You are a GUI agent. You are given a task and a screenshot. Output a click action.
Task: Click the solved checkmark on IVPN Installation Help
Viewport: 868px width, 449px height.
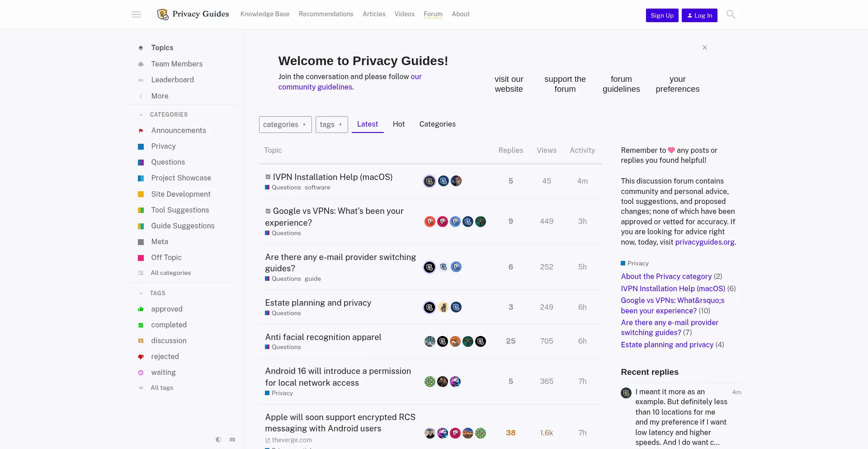pyautogui.click(x=268, y=177)
